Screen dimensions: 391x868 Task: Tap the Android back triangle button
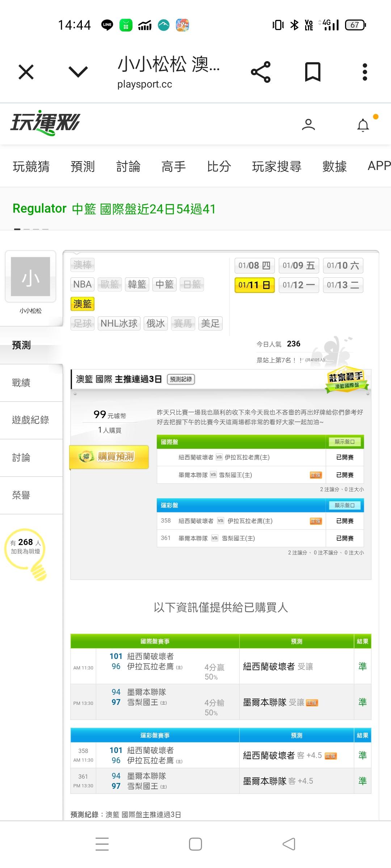pos(289,844)
